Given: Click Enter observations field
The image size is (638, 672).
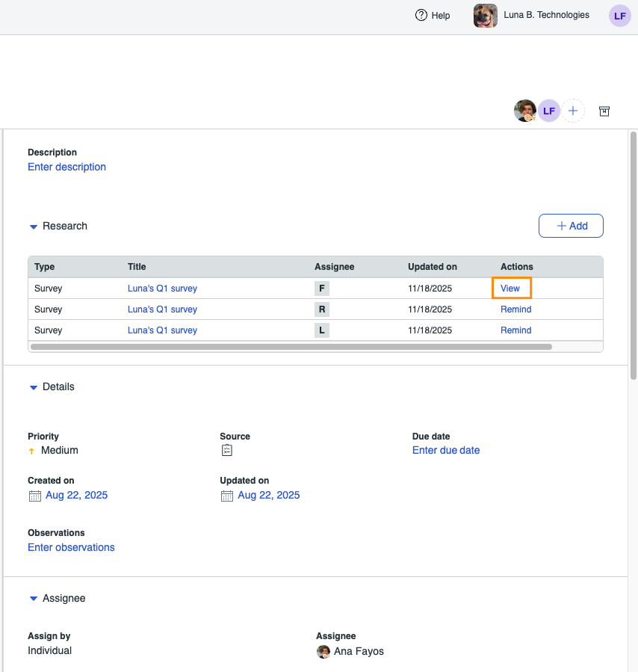Looking at the screenshot, I should 71,547.
